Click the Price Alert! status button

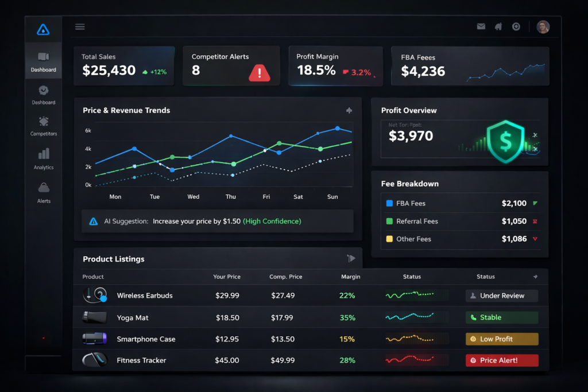501,360
